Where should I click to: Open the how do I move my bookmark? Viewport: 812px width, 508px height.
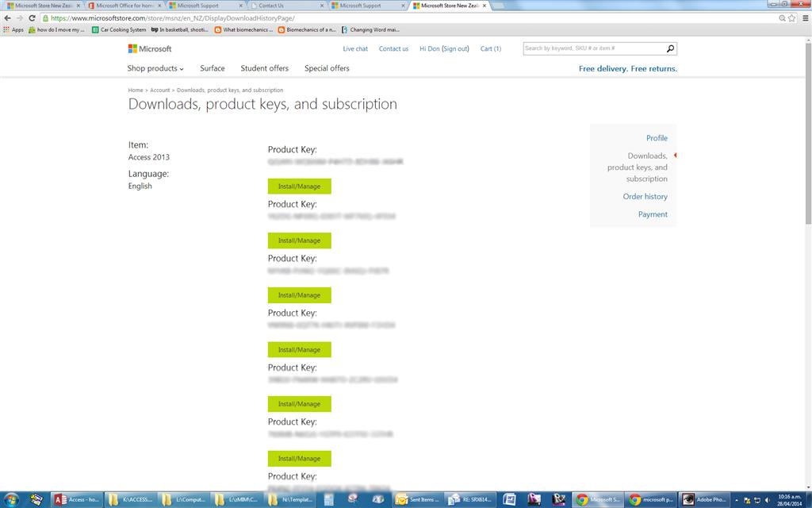click(x=56, y=30)
